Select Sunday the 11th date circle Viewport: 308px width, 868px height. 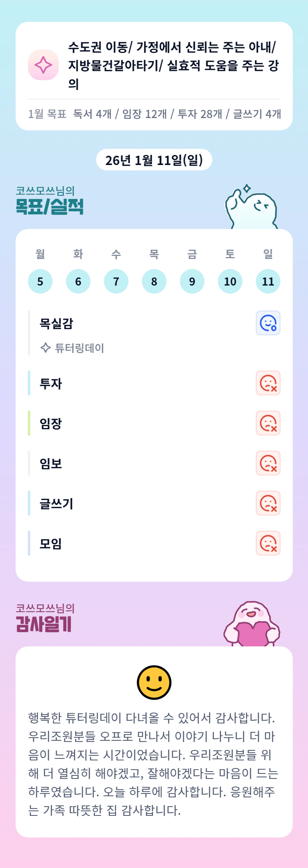tap(268, 281)
